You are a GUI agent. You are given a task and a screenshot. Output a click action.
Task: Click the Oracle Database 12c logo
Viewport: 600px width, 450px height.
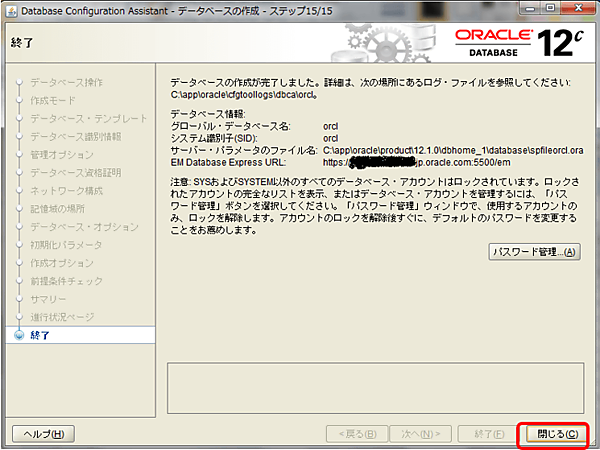(x=519, y=43)
